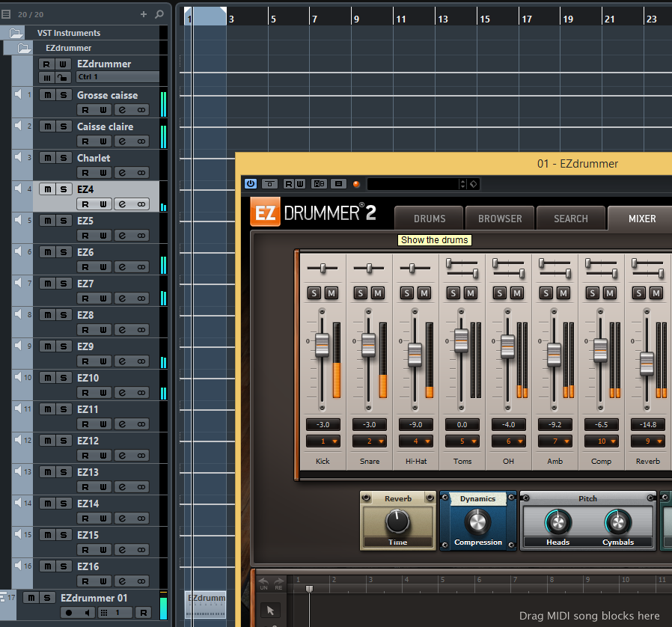Open OH channel output dropdown showing 6
This screenshot has width=672, height=627.
[x=508, y=441]
